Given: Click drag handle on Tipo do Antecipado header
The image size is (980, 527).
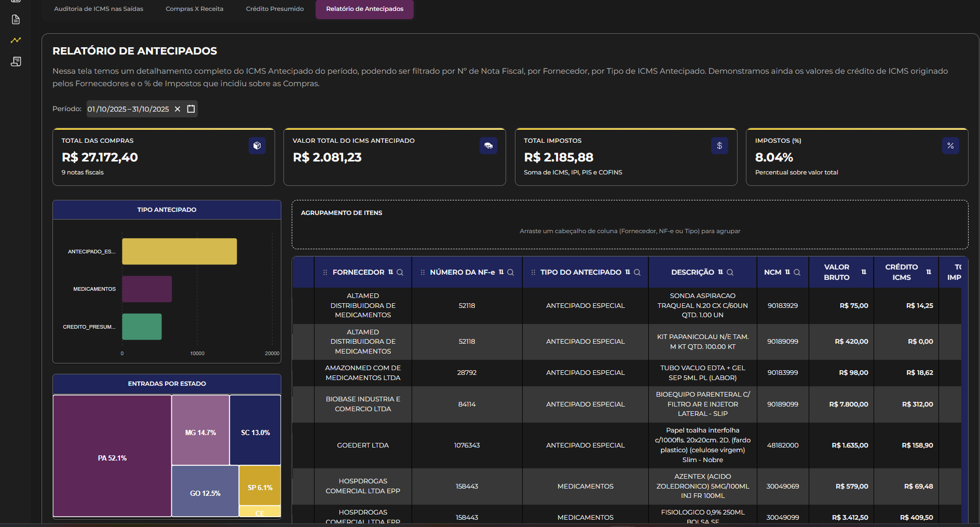Looking at the screenshot, I should tap(533, 273).
